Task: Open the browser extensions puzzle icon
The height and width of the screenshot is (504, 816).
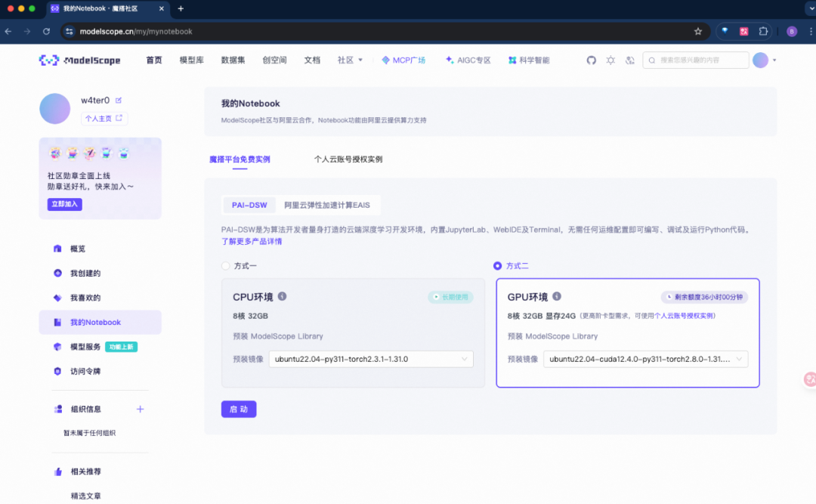Action: click(x=763, y=31)
